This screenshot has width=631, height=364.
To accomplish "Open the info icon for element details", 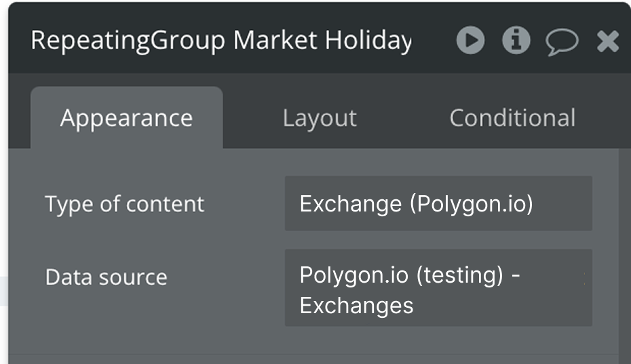I will (516, 41).
